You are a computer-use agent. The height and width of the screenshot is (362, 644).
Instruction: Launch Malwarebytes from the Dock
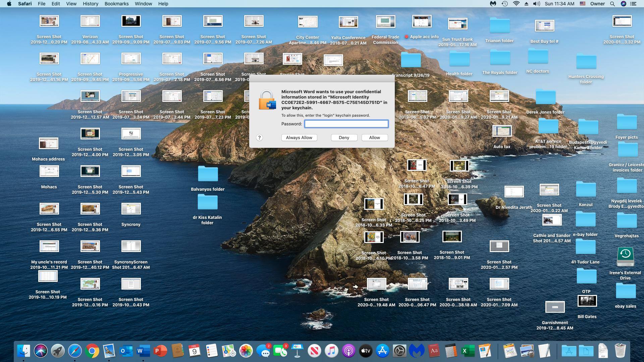417,351
